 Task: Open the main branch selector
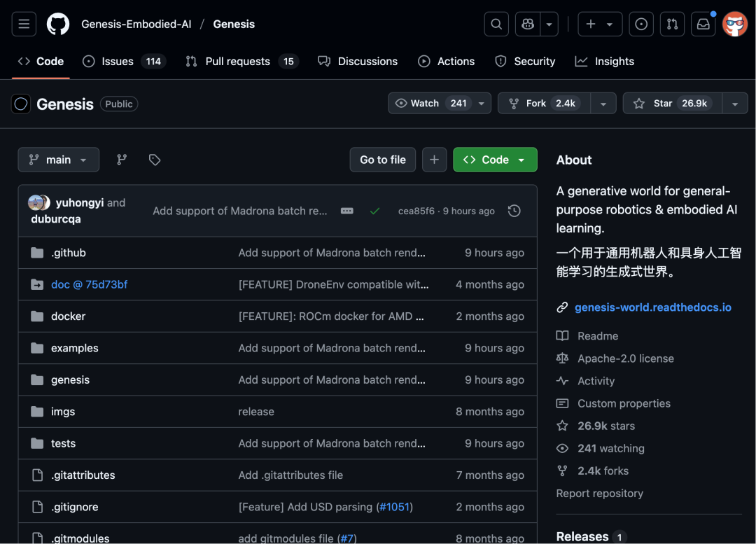58,160
